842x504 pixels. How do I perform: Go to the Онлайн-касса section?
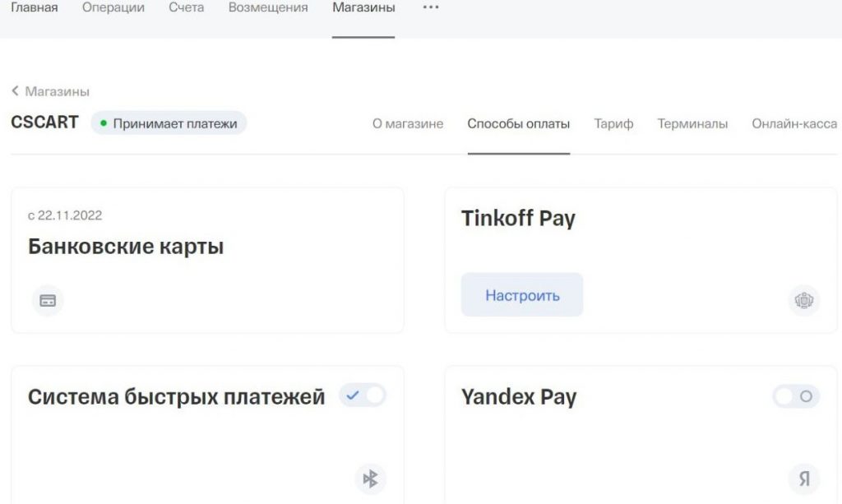point(794,124)
